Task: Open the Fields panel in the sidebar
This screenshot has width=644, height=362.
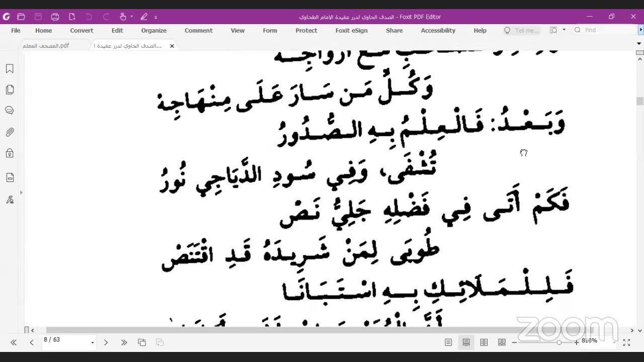Action: coord(10,177)
